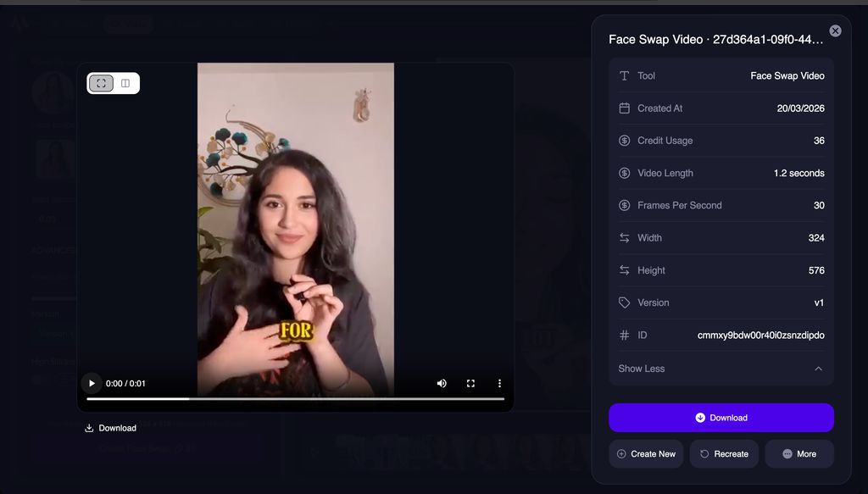Collapse details with Show Less chevron
Image resolution: width=868 pixels, height=494 pixels.
coord(818,369)
